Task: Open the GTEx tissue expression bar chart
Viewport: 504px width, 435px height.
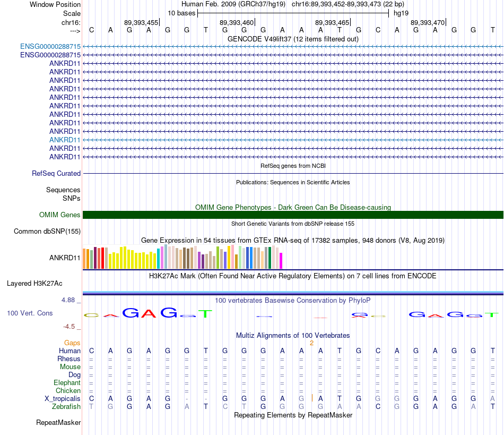Action: (183, 257)
